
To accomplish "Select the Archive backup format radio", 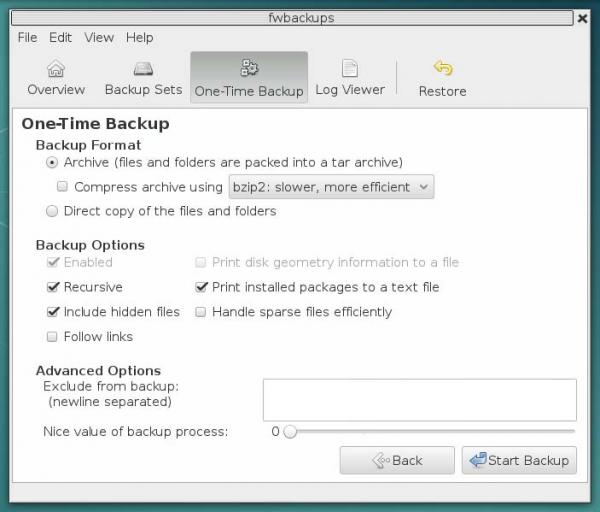I will pyautogui.click(x=52, y=163).
